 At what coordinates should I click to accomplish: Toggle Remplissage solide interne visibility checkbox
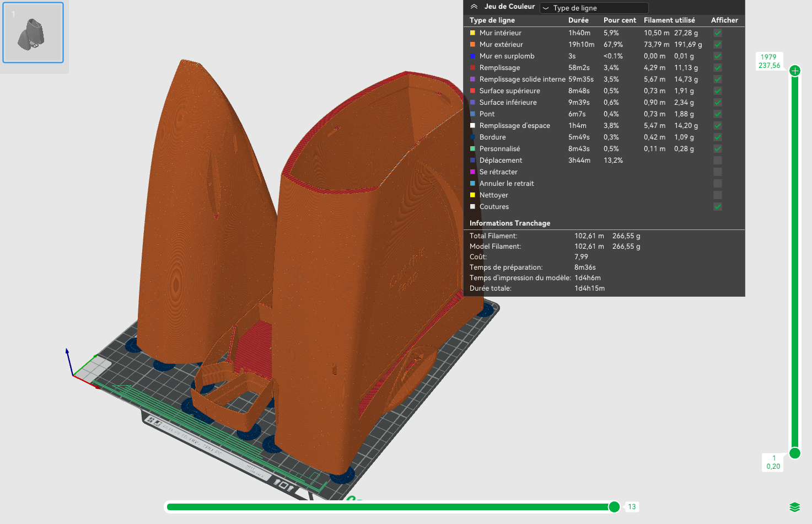(717, 79)
